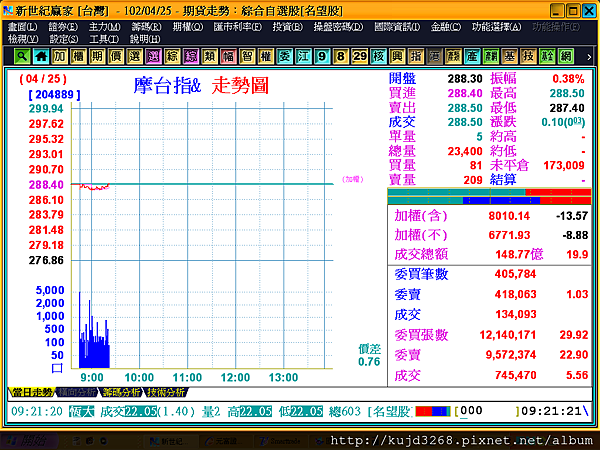Switch to the 橫向分析 tab

pyautogui.click(x=77, y=392)
